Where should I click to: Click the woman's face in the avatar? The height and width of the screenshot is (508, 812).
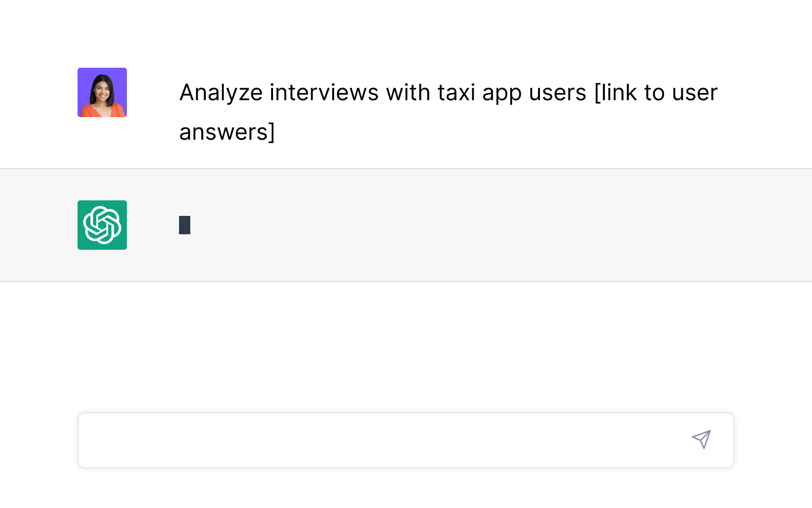[x=102, y=89]
